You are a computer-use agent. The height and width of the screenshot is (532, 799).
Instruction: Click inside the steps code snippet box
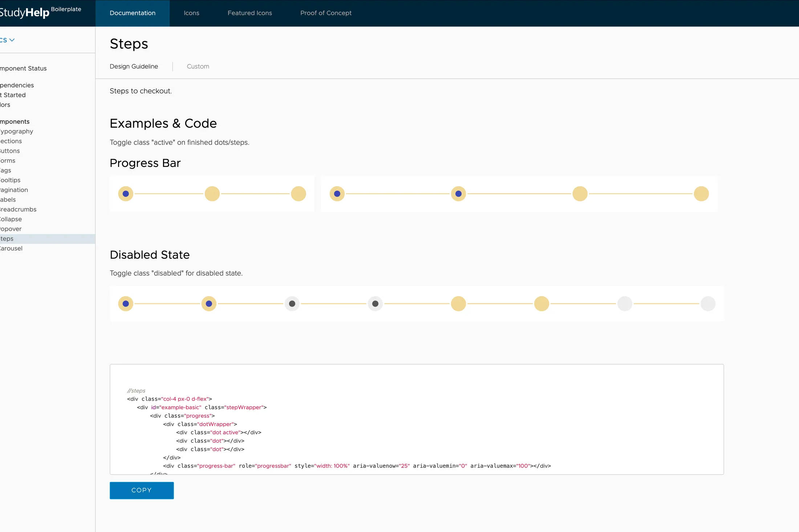coord(417,419)
